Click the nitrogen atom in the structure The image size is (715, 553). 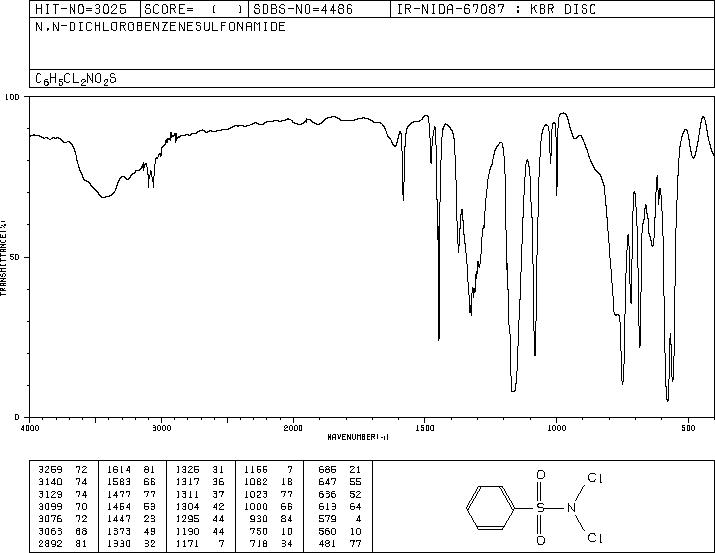[x=571, y=507]
